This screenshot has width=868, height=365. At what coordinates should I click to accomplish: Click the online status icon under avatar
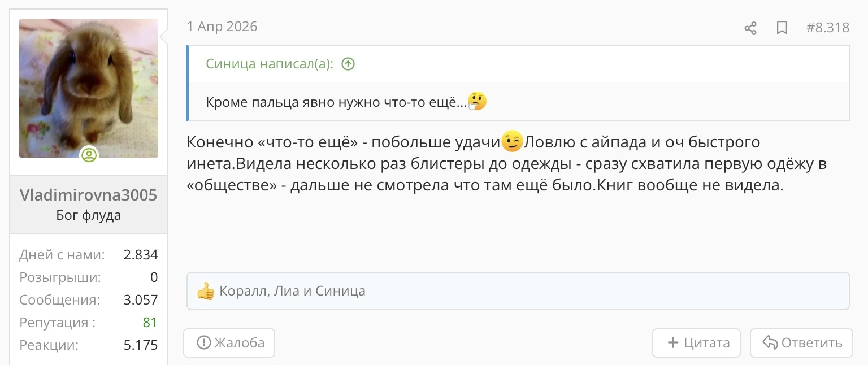pyautogui.click(x=89, y=155)
